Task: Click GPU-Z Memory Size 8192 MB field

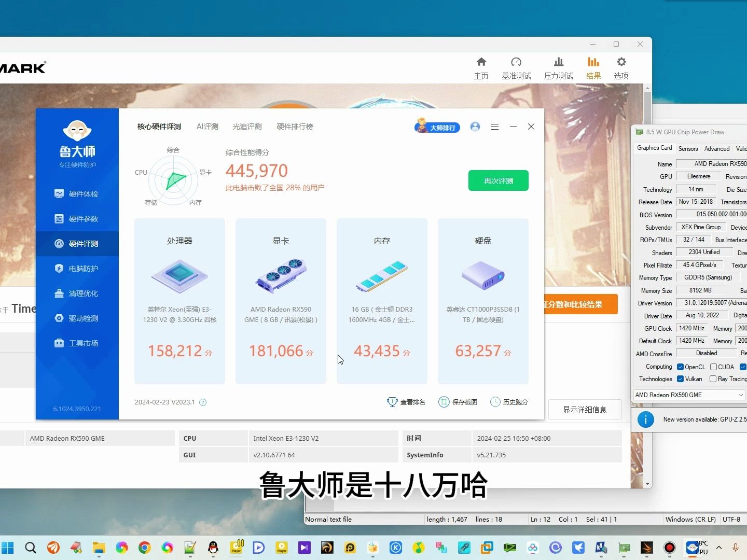Action: [700, 290]
